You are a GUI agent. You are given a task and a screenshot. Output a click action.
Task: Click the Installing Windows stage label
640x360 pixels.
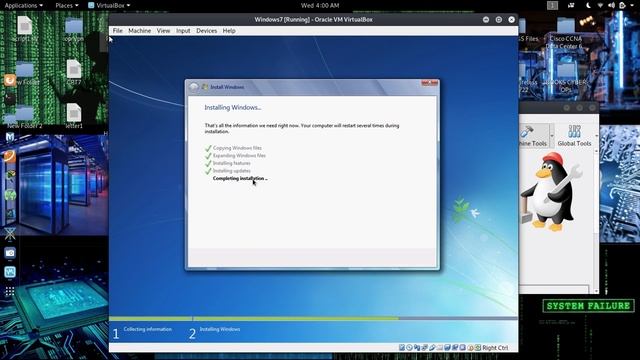click(220, 329)
